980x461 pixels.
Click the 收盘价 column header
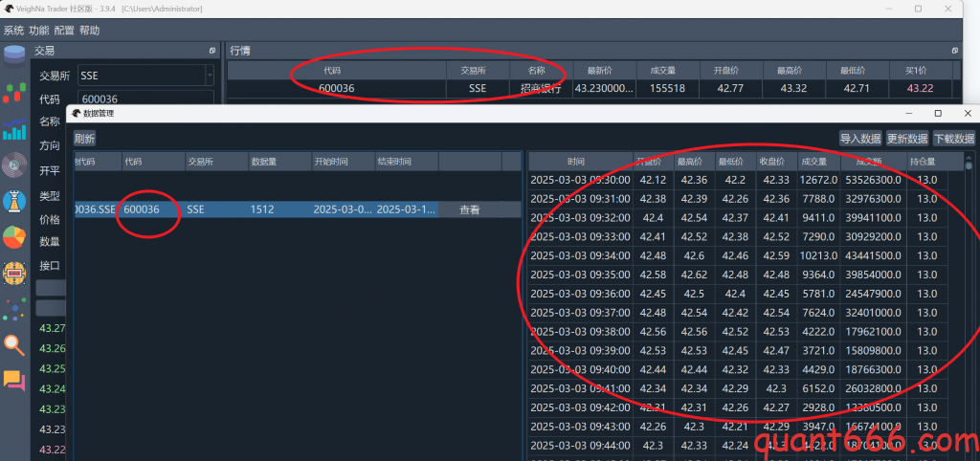pos(775,162)
